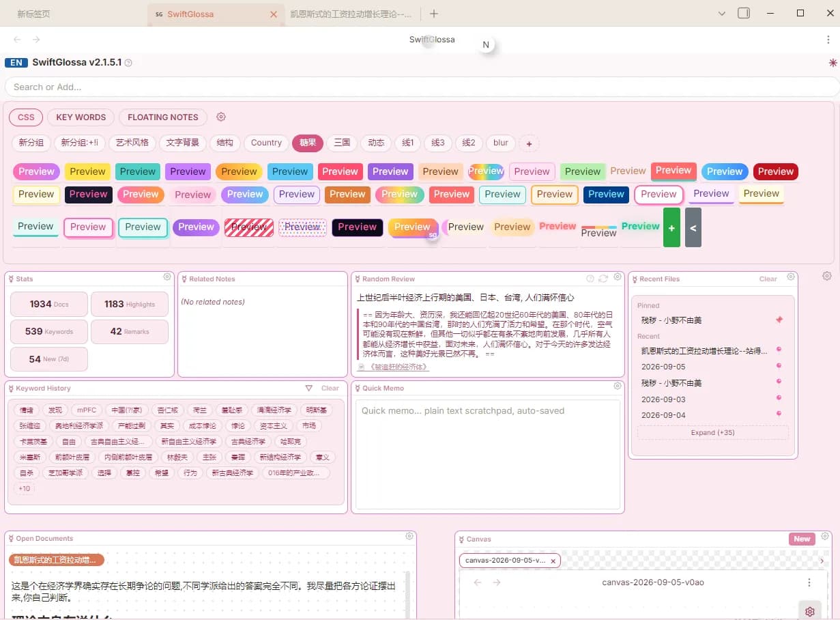Select the 糖果 style group chip

click(x=308, y=143)
